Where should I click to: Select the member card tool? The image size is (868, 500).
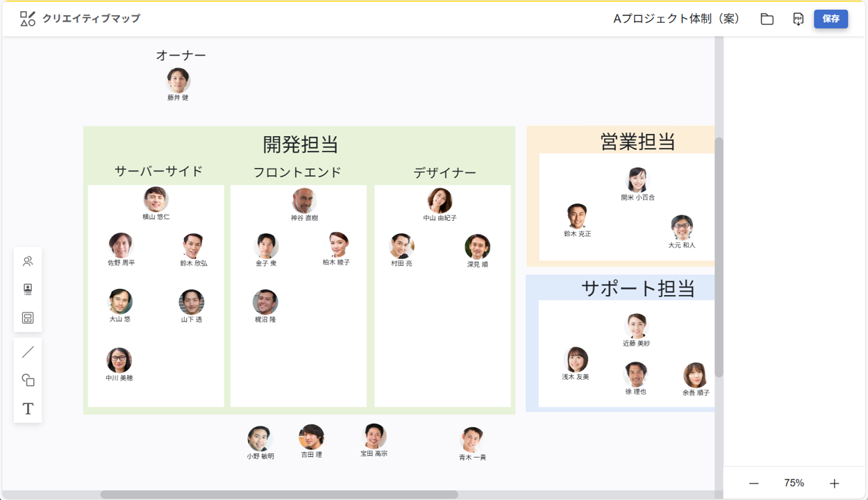point(27,290)
